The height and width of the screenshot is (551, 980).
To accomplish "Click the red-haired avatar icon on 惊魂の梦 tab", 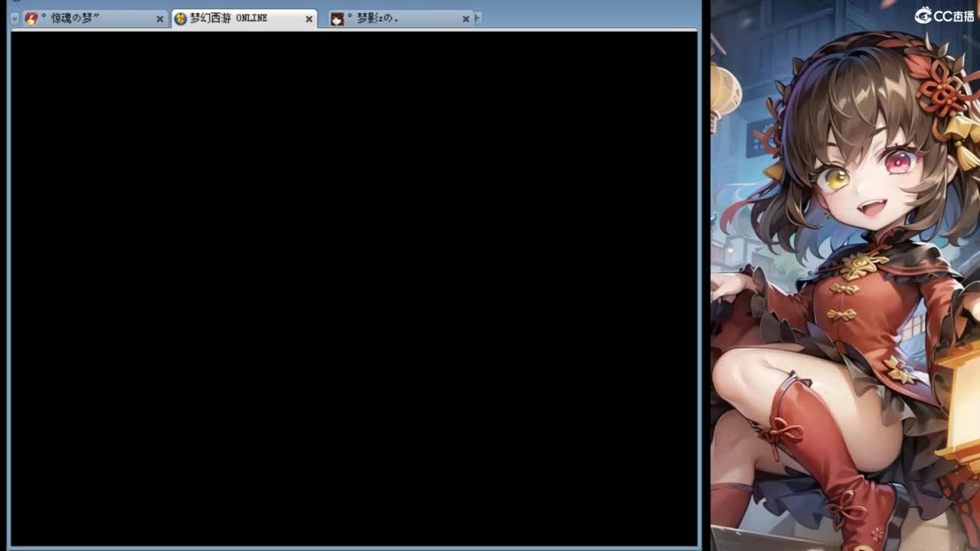I will click(31, 18).
